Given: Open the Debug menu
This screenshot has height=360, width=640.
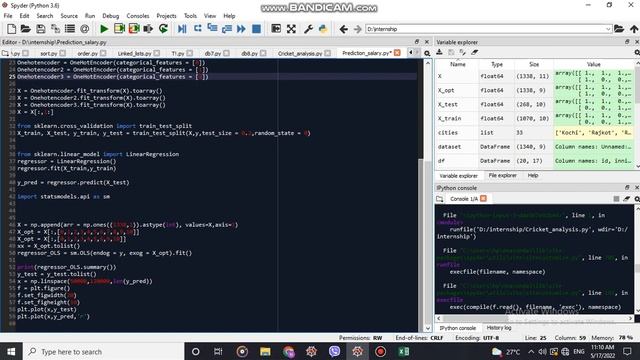Looking at the screenshot, I should pos(111,16).
